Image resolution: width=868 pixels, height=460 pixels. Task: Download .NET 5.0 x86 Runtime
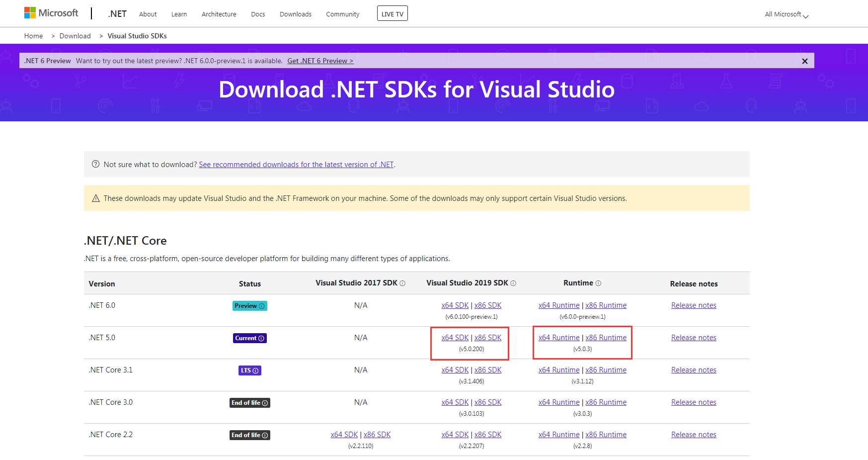606,338
